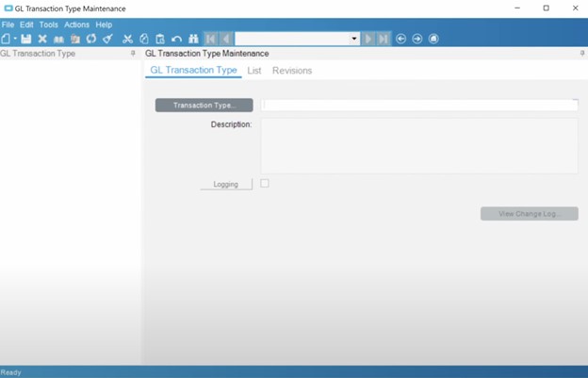Toggle the Logging checkbox
Viewport: 588px width, 378px height.
pos(265,184)
